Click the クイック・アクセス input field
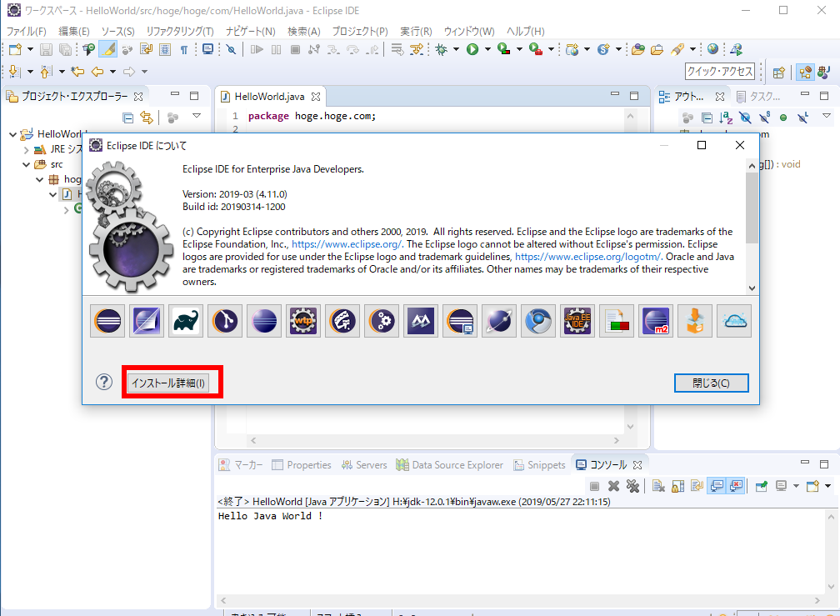Screen dimensions: 840x616 point(720,71)
